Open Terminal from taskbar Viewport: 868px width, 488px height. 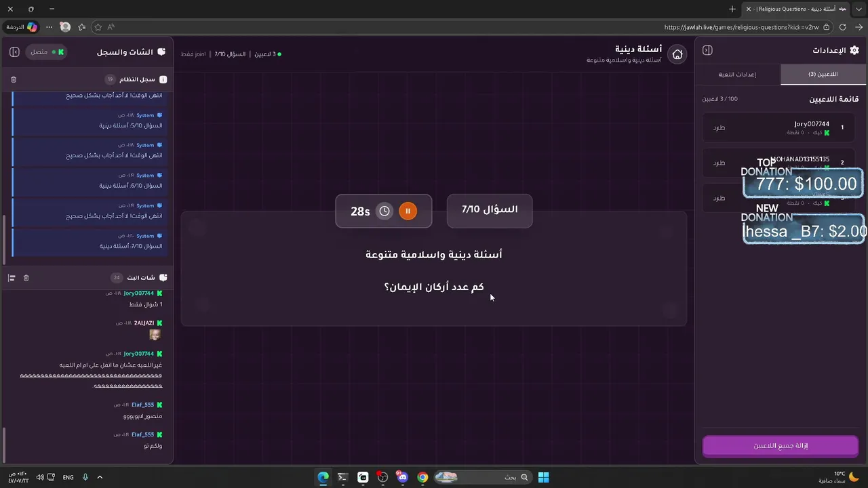(x=342, y=477)
